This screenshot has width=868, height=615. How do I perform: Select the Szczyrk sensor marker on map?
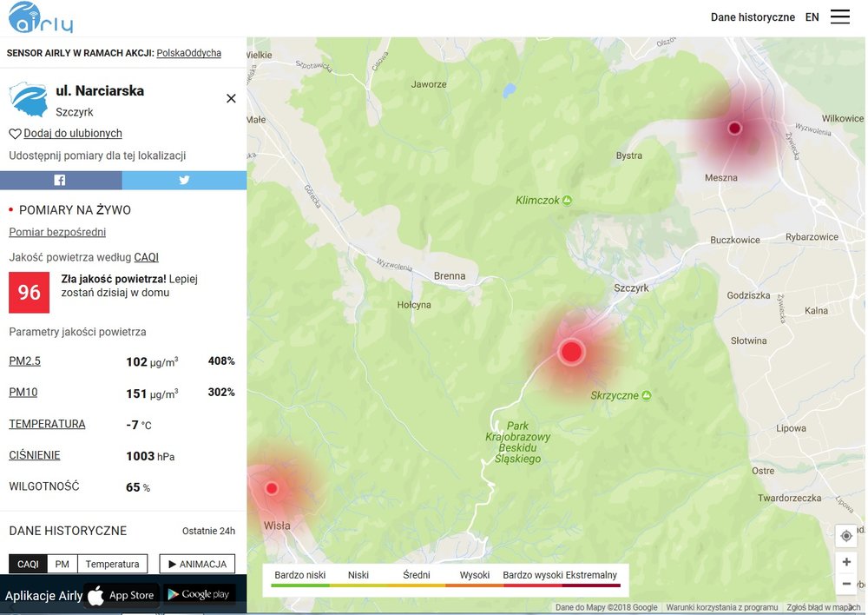click(x=571, y=351)
